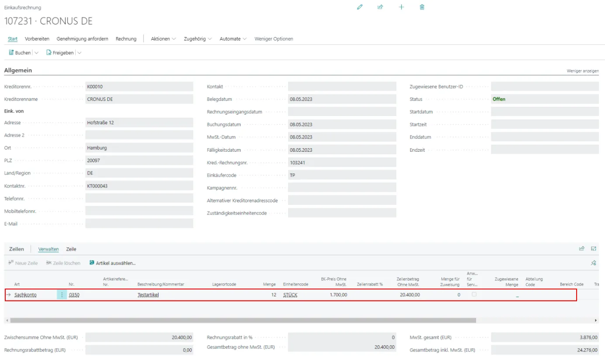Click the Fälligkeitsdatum field
This screenshot has width=605, height=364.
coord(342,150)
